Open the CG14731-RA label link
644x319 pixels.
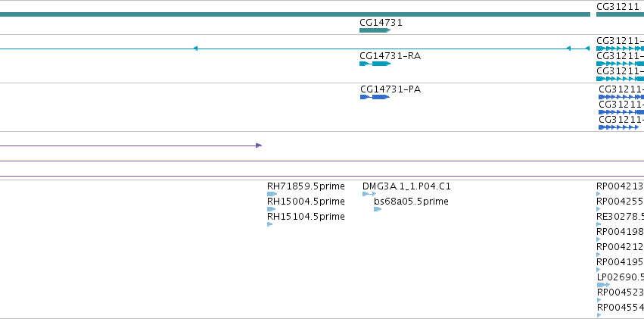pos(390,56)
